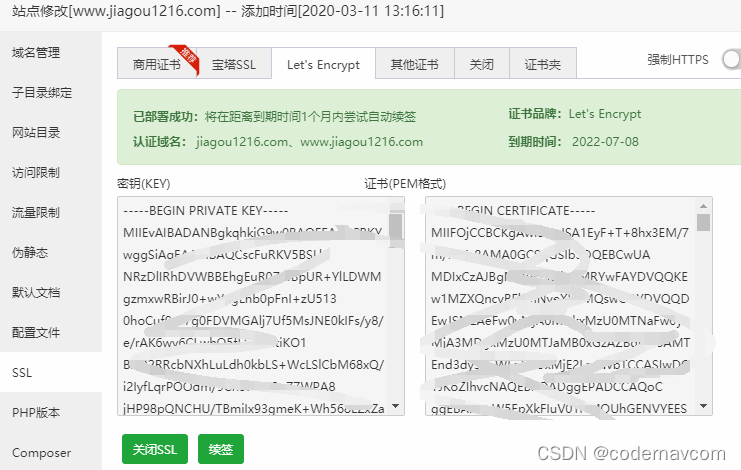Click the certified domain jiagou1216.com
The image size is (741, 470).
point(241,142)
